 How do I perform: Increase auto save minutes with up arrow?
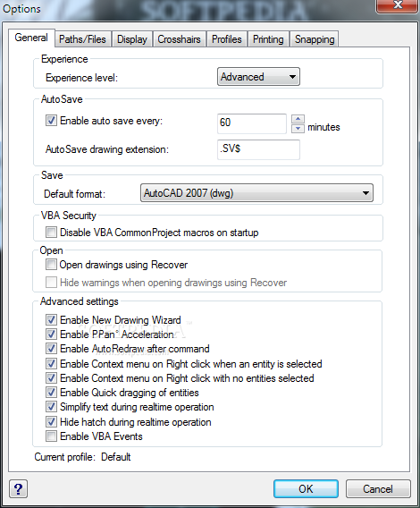298,119
